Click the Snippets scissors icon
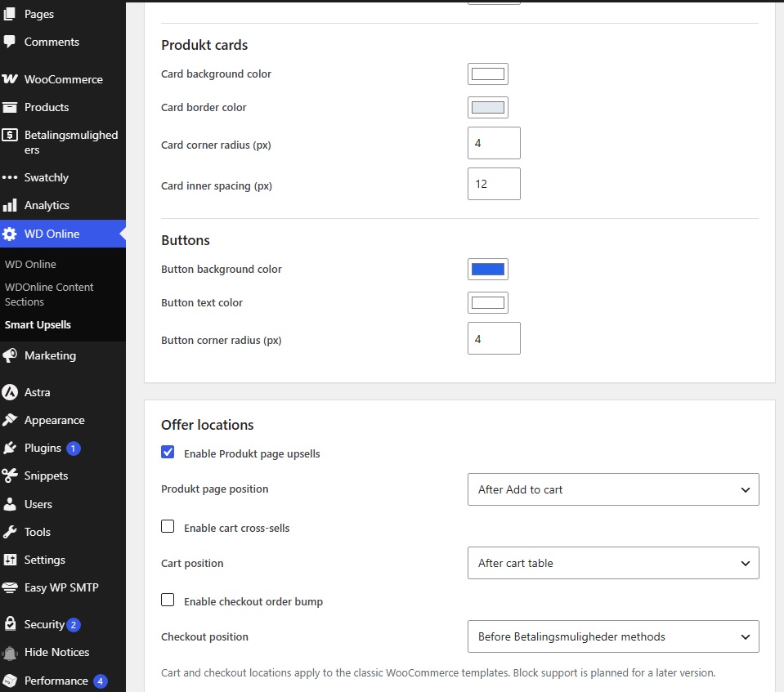This screenshot has width=784, height=692. tap(10, 475)
